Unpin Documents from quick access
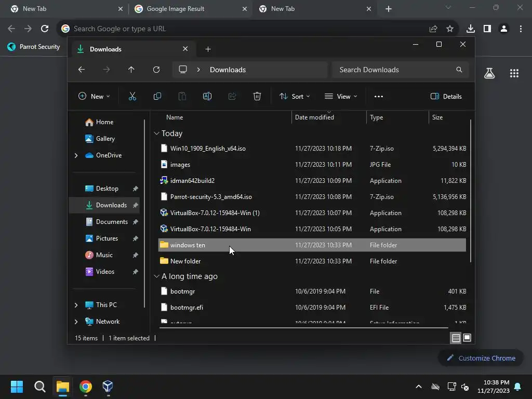Screen dimensions: 532x399 coord(136,222)
